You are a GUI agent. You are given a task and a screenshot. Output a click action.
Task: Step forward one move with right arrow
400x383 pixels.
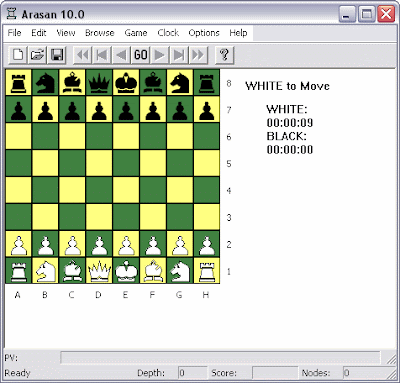point(160,55)
